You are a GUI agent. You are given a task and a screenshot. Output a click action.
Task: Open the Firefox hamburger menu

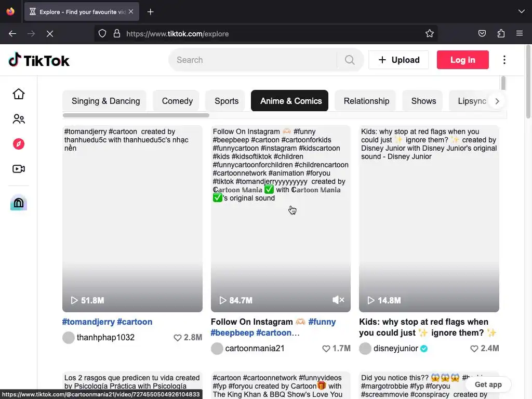pos(520,33)
